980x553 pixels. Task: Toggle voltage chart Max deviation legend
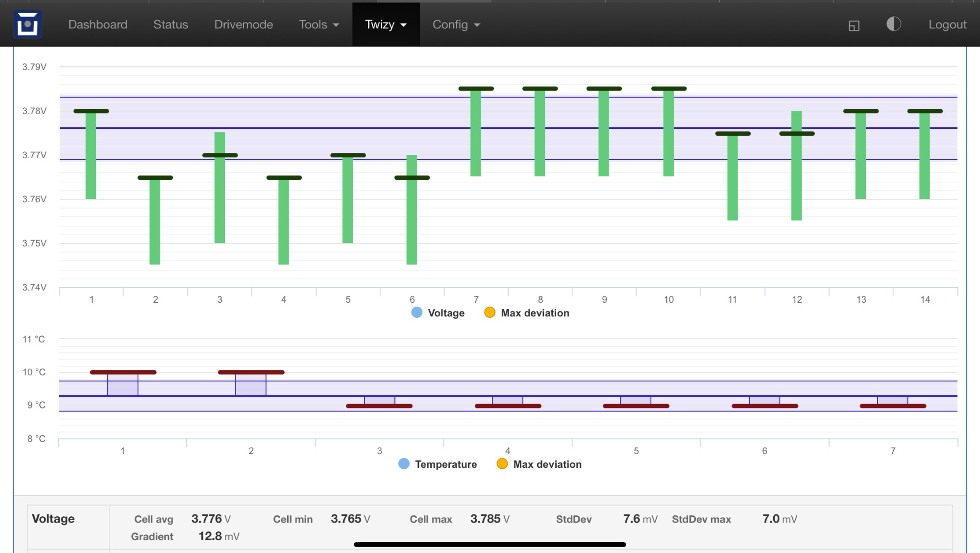(x=490, y=313)
